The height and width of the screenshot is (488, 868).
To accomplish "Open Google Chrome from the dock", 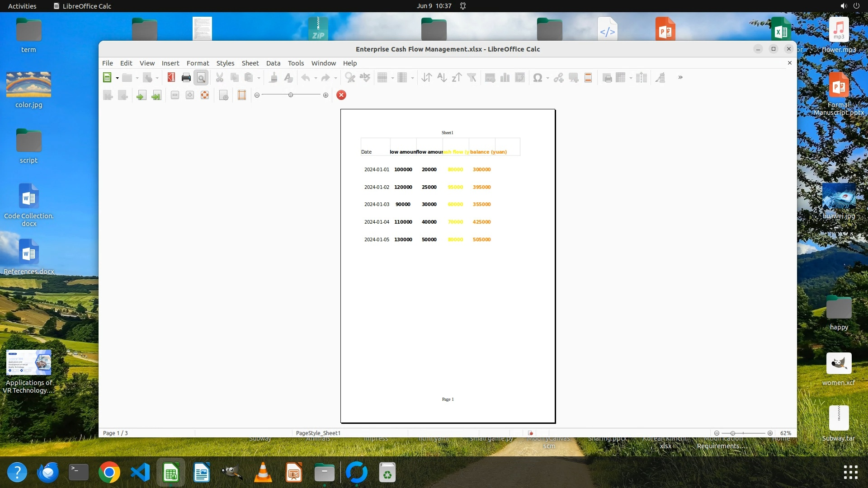I will pyautogui.click(x=109, y=473).
